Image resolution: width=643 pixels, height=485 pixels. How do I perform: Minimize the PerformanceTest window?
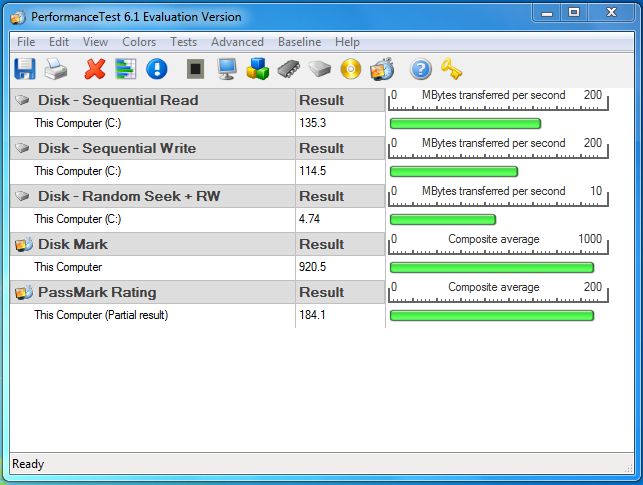547,13
